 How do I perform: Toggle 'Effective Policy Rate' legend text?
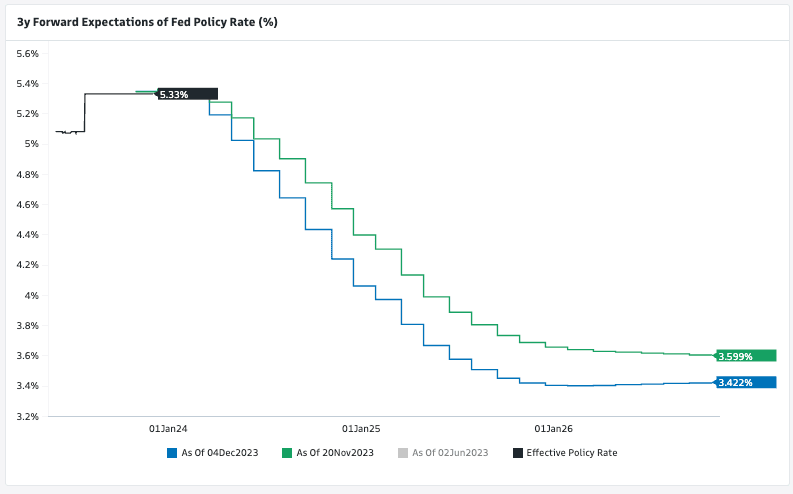click(571, 453)
